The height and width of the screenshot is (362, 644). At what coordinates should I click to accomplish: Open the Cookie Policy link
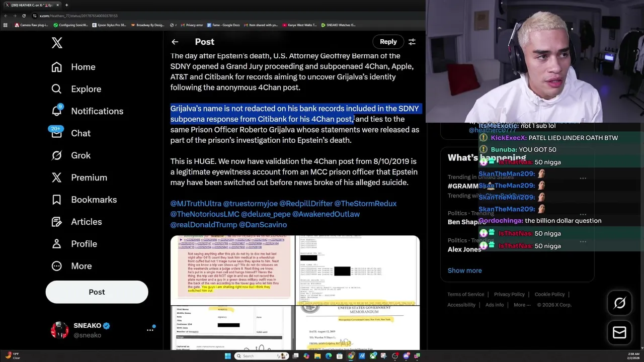point(549,294)
